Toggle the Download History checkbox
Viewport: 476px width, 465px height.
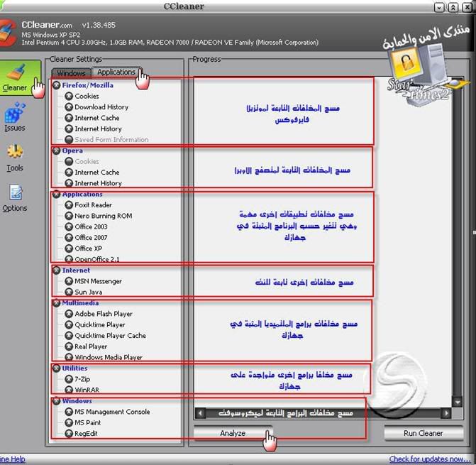pyautogui.click(x=69, y=107)
